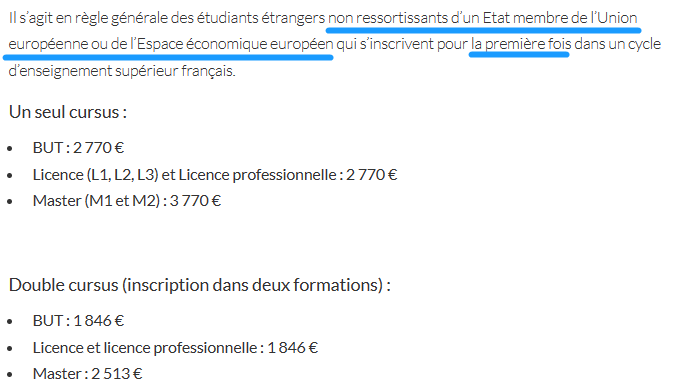677x392 pixels.
Task: Select the 'BUT : 1 846 €' line
Action: 78,321
